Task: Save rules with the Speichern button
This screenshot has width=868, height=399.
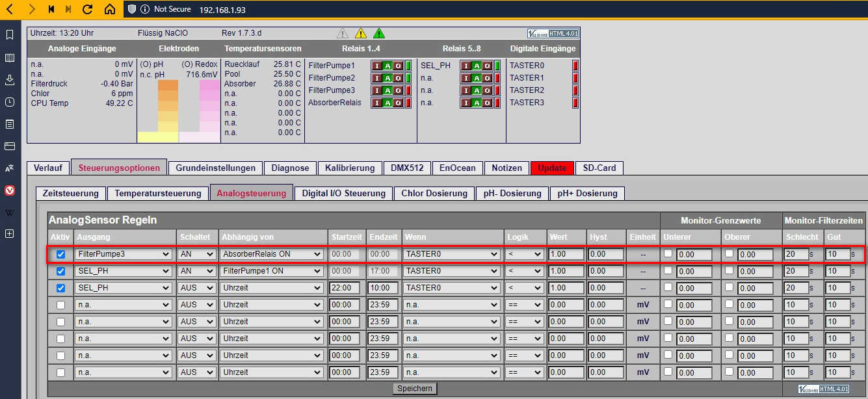Action: 415,389
